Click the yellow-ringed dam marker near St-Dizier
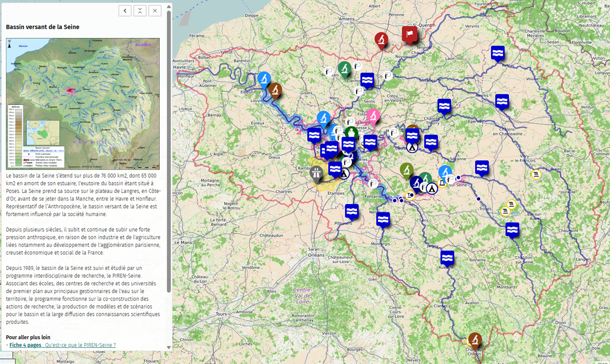The image size is (610, 364). 536,175
